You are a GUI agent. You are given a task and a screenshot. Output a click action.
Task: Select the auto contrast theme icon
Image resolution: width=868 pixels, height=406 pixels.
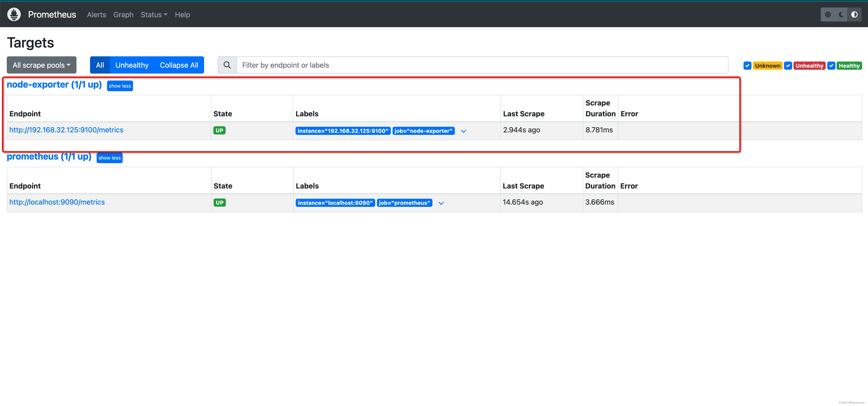pos(854,14)
